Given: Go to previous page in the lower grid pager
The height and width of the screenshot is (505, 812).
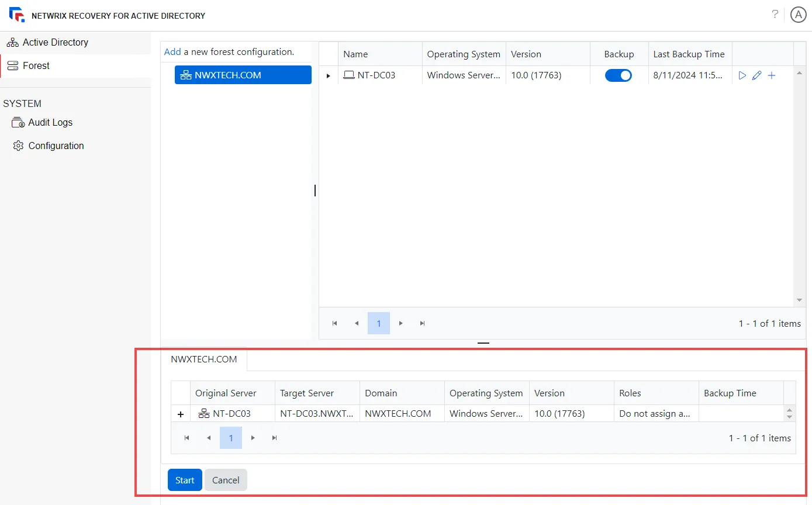Looking at the screenshot, I should [209, 438].
